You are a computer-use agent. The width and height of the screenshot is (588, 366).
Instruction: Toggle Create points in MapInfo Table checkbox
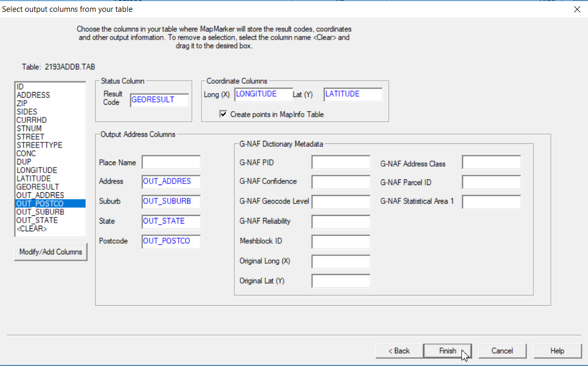[x=223, y=114]
